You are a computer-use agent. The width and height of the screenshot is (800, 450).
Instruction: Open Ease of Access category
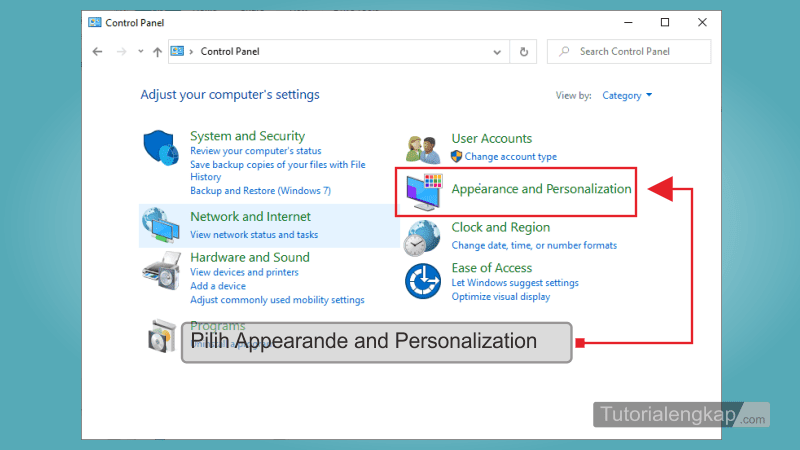pos(491,268)
